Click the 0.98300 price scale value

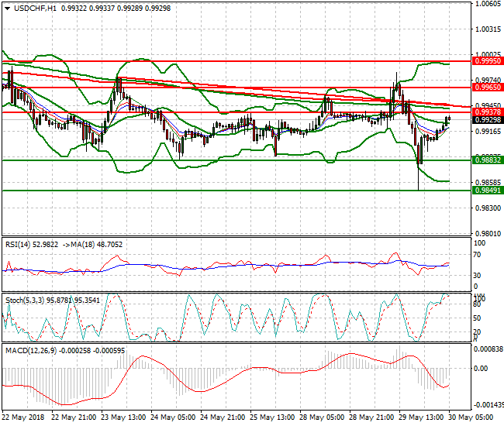tap(488, 208)
